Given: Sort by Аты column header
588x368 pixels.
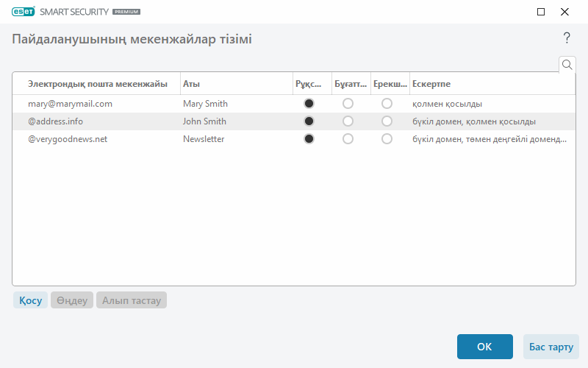Looking at the screenshot, I should point(235,84).
